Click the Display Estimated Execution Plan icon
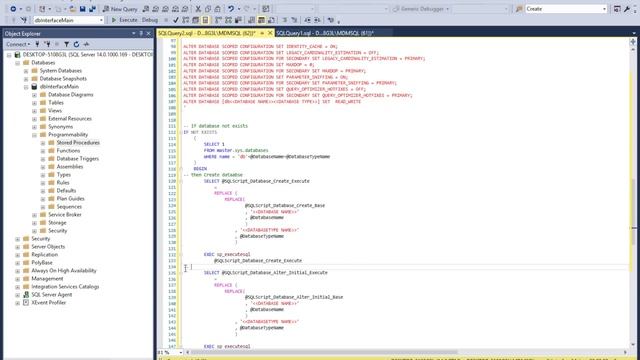The height and width of the screenshot is (360, 640). coord(186,20)
